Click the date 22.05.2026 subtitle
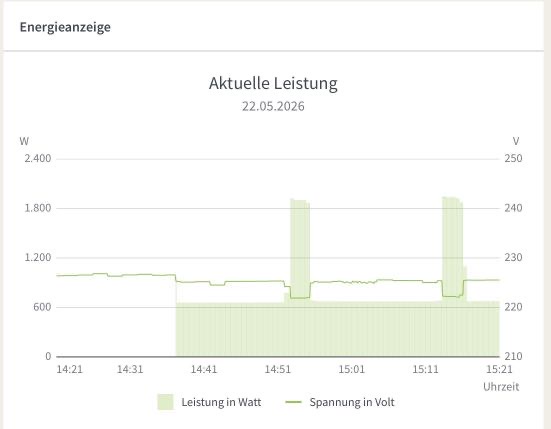Viewport: 551px width, 429px height. [x=273, y=106]
